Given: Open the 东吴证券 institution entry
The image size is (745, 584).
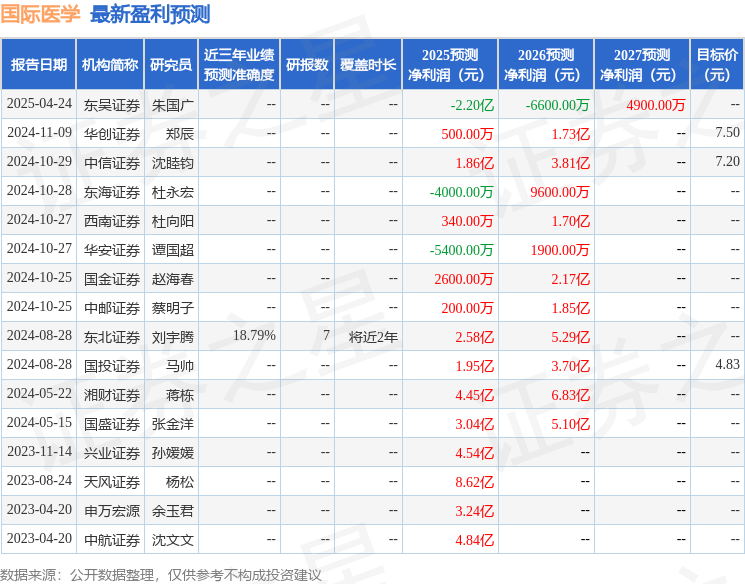Looking at the screenshot, I should click(112, 105).
